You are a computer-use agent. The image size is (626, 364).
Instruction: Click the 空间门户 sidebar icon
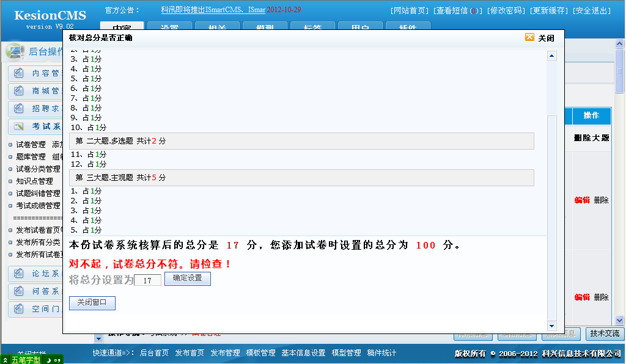[x=18, y=309]
